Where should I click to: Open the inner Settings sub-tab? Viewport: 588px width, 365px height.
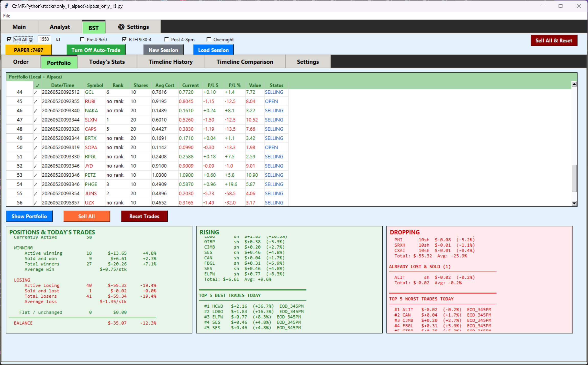(308, 62)
